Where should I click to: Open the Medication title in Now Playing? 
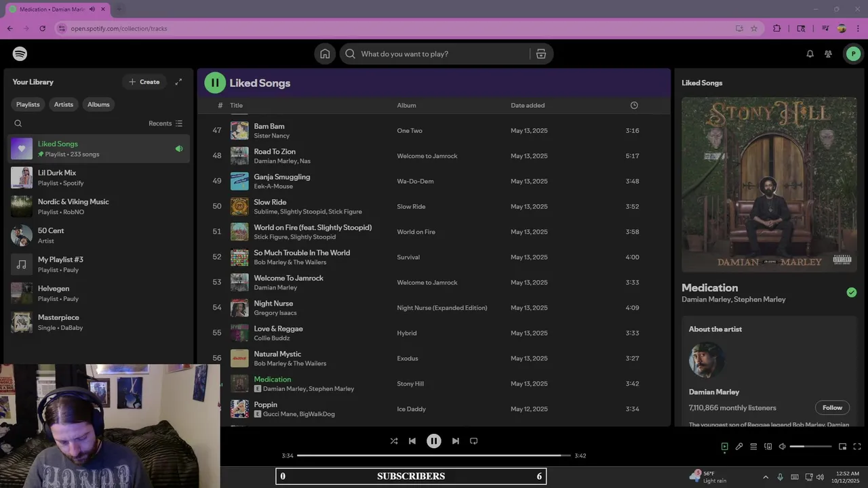click(x=710, y=287)
